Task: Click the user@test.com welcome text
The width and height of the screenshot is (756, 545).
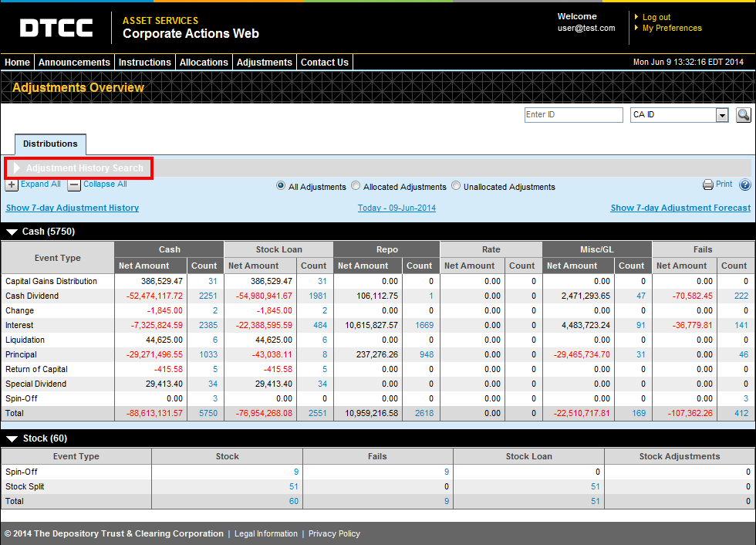Action: coord(586,28)
